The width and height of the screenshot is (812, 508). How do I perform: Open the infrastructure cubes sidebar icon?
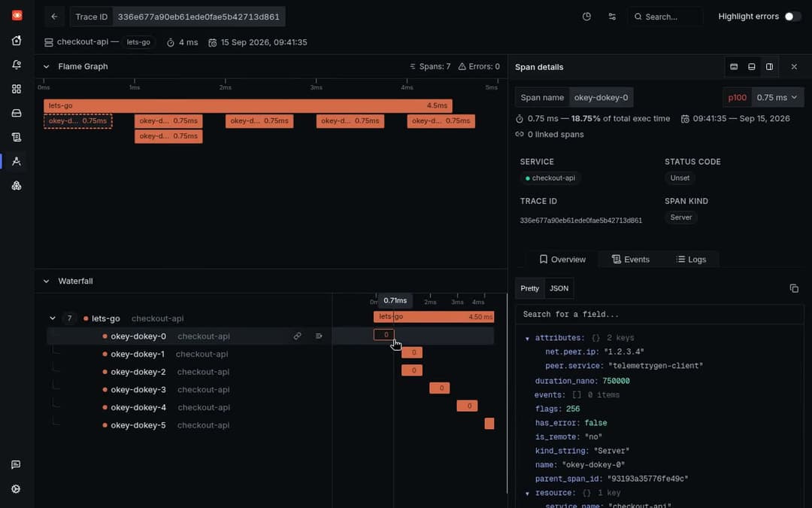coord(17,186)
